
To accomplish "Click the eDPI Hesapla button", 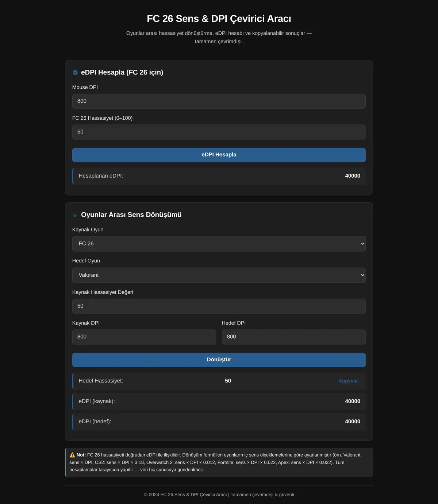I will pos(219,155).
